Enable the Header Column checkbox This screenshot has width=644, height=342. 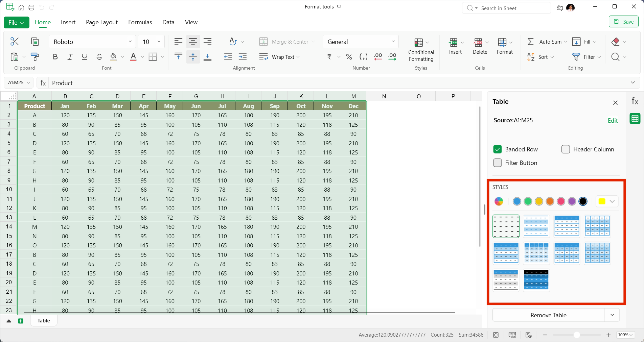click(566, 149)
